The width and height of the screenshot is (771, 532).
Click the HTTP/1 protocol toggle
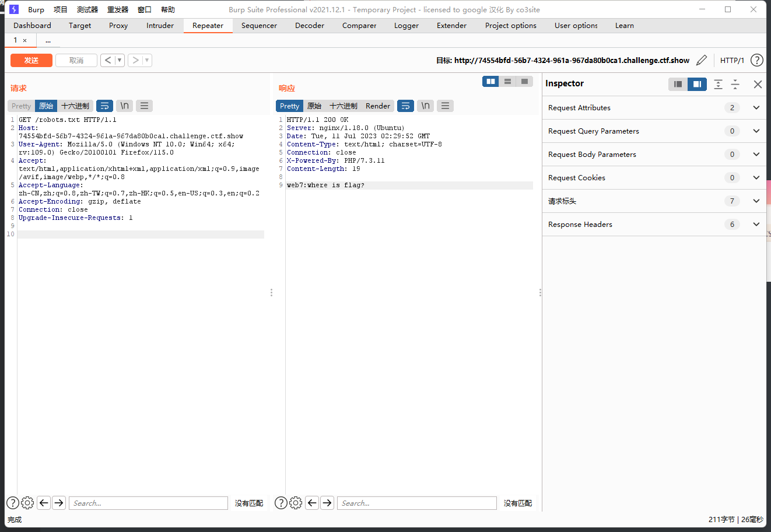click(732, 60)
